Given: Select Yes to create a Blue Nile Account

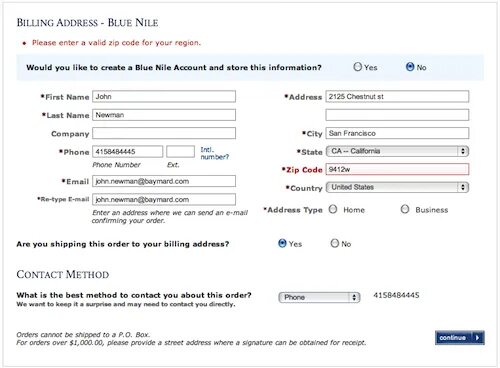Looking at the screenshot, I should (x=357, y=67).
